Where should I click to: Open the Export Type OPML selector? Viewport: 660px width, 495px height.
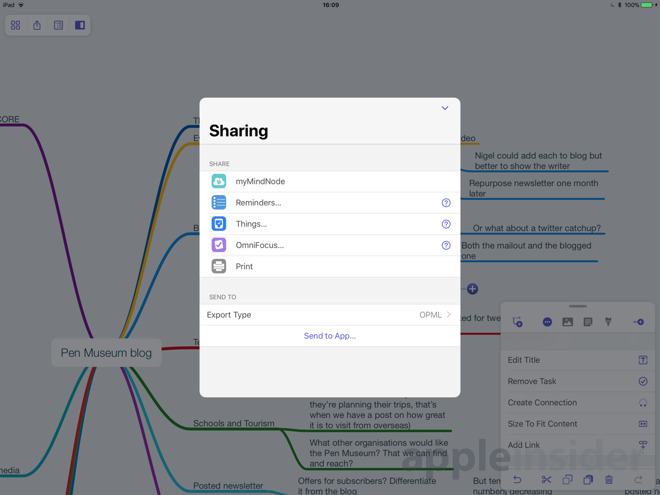[x=330, y=315]
